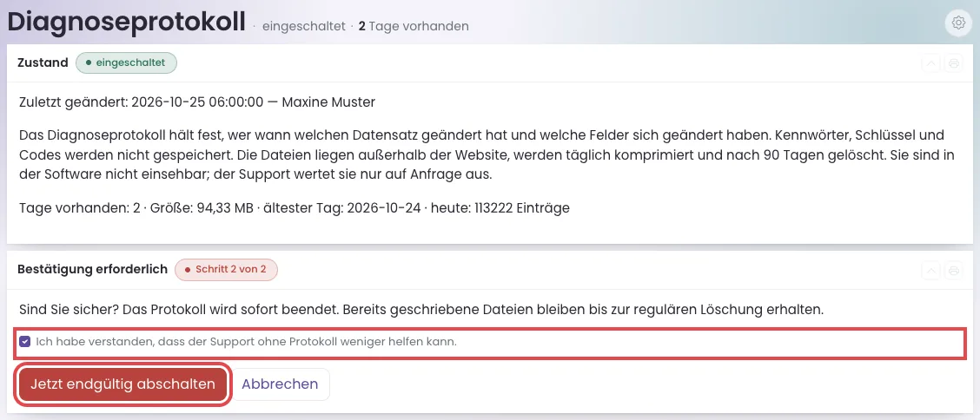The height and width of the screenshot is (420, 980).
Task: Click the 'Diagnoseprotokoll' page heading
Action: point(126,22)
